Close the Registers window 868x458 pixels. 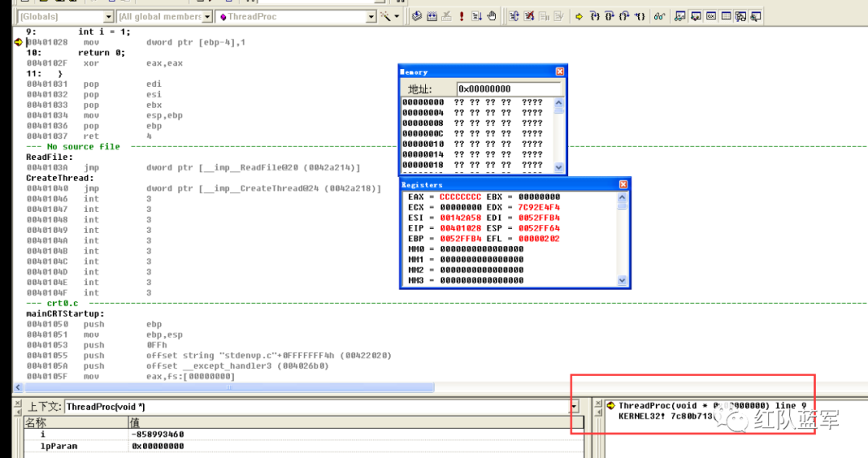click(624, 184)
